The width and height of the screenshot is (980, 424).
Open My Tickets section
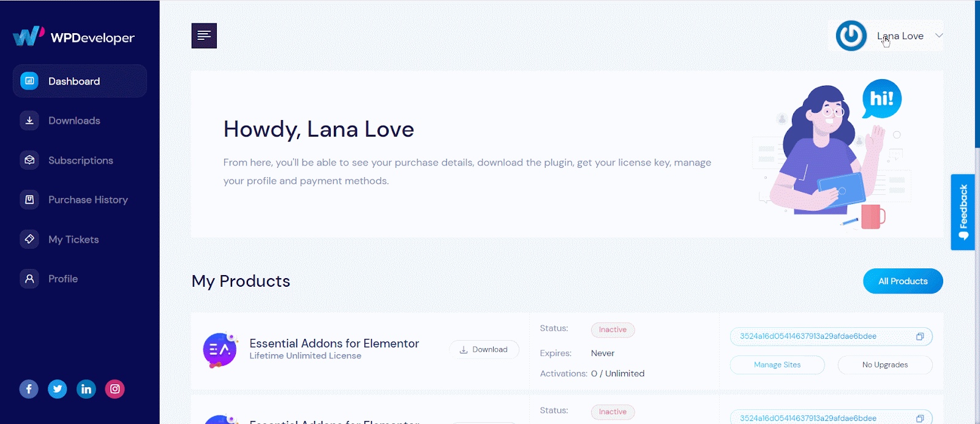click(x=73, y=240)
